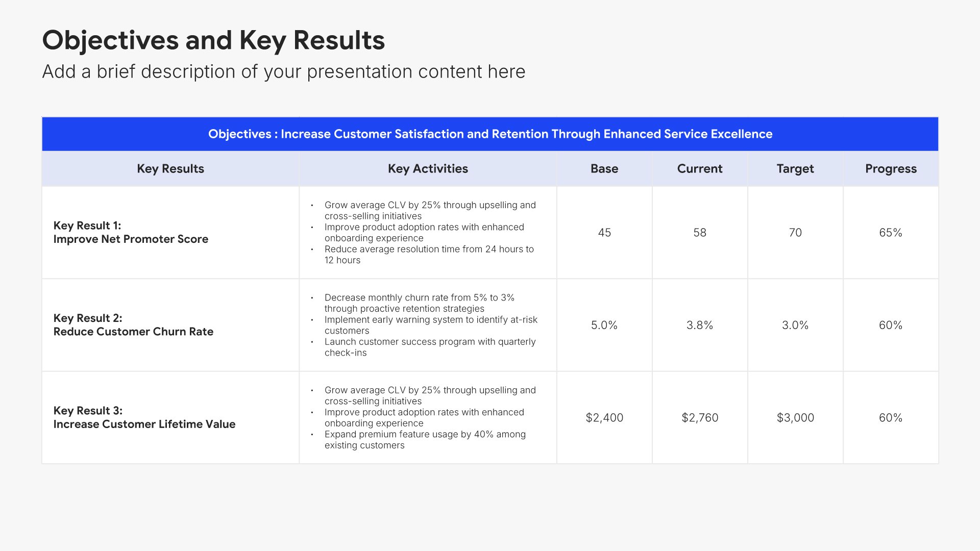Select the 'Objectives and Key Results' slide title
This screenshot has height=551, width=980.
213,40
